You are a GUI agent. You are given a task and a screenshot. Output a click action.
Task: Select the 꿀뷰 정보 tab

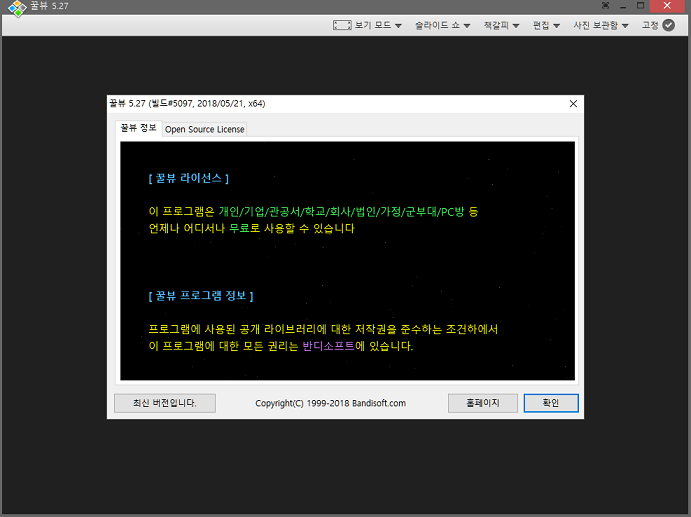pyautogui.click(x=138, y=128)
